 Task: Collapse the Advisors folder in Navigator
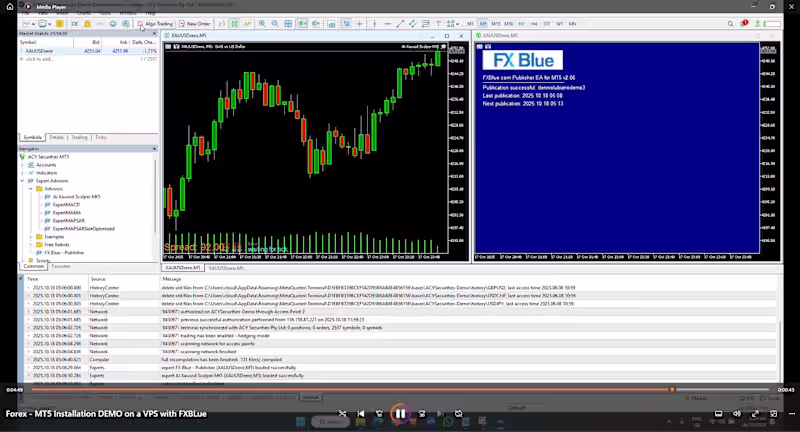pyautogui.click(x=31, y=189)
